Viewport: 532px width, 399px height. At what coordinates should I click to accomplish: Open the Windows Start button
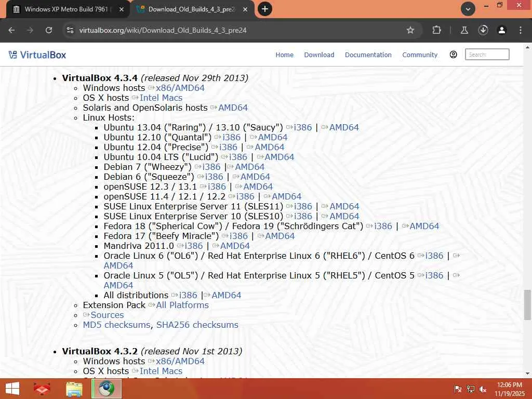click(12, 389)
